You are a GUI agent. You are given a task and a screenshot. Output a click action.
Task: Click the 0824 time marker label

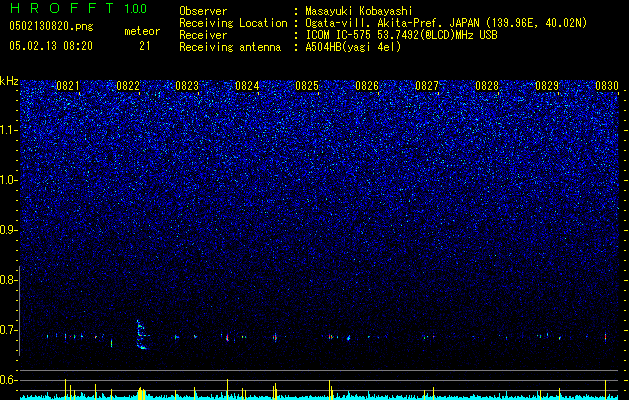pyautogui.click(x=247, y=86)
